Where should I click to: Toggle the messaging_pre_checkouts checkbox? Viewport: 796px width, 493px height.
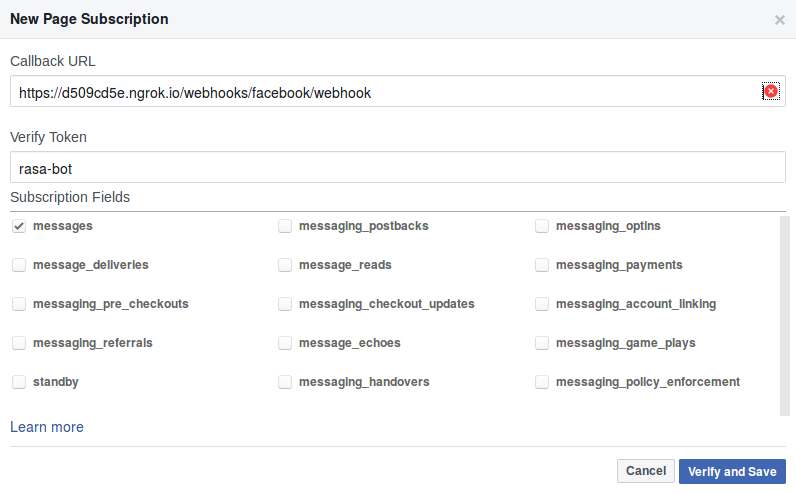tap(19, 304)
